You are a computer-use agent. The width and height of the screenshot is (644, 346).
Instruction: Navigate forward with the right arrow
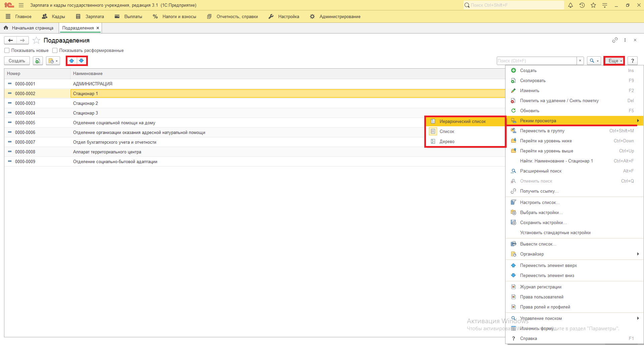(22, 41)
